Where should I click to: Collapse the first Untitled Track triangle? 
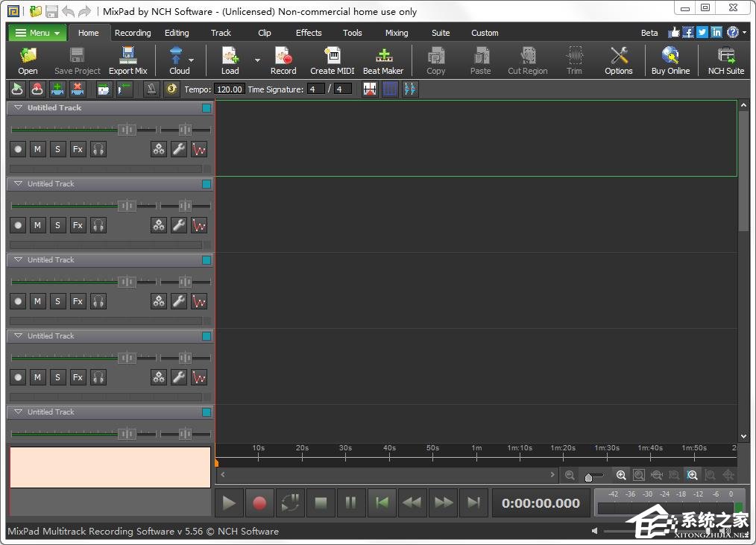pos(18,108)
